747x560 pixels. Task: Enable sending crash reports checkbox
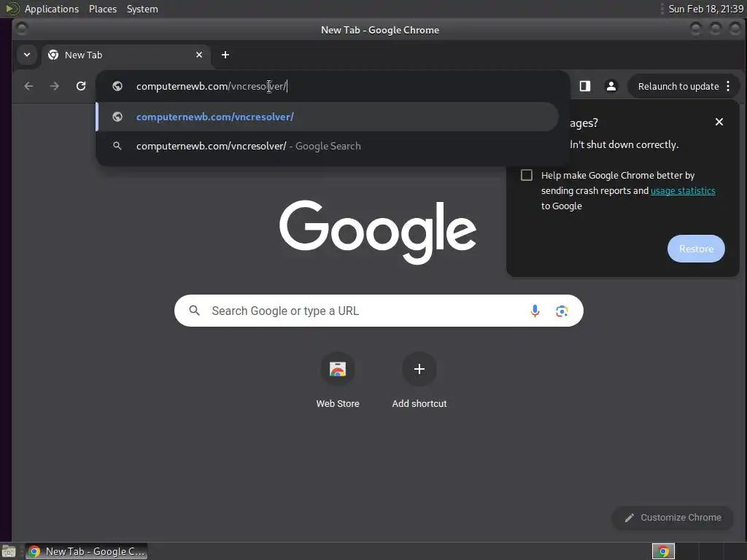[527, 175]
